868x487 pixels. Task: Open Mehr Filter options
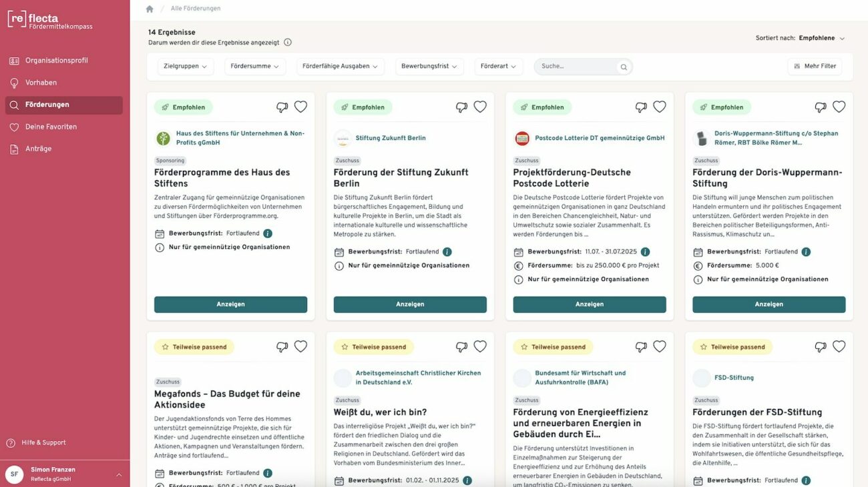[x=815, y=66]
